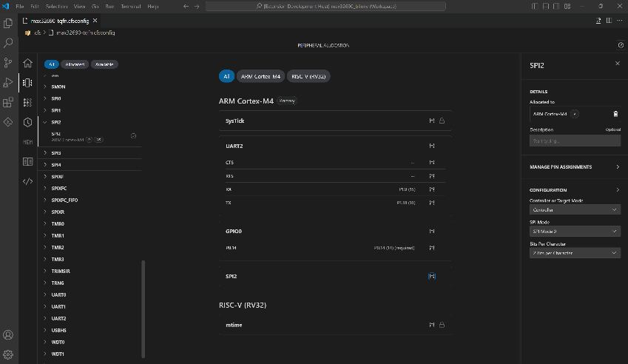Open the Terminal menu
628x364 pixels.
pos(130,6)
